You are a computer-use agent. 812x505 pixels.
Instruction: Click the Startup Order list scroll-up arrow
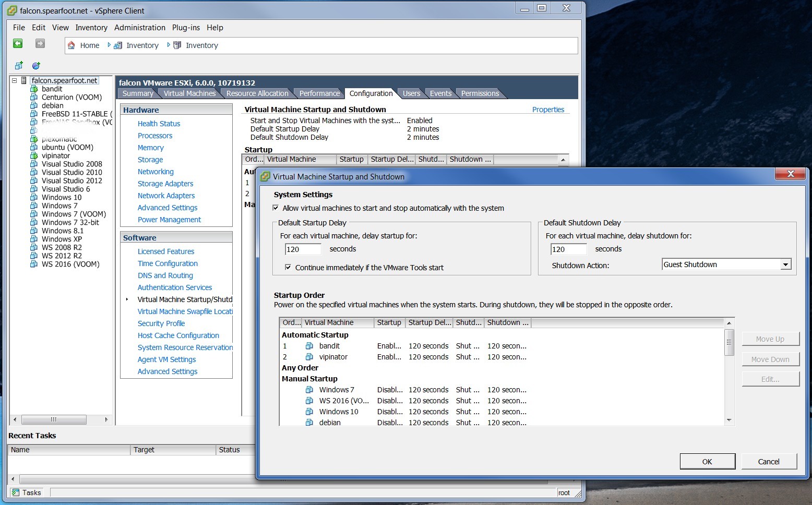tap(729, 323)
